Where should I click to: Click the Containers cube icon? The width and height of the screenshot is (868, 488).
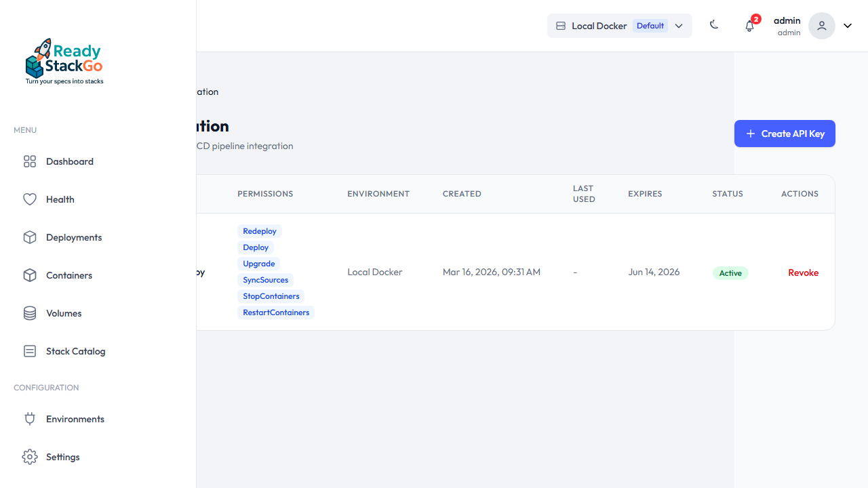tap(30, 275)
